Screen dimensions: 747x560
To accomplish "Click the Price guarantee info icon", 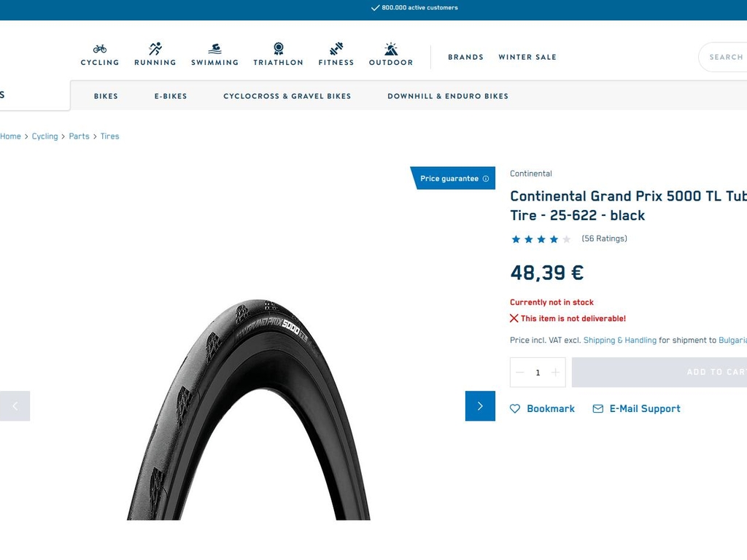I will click(x=486, y=179).
